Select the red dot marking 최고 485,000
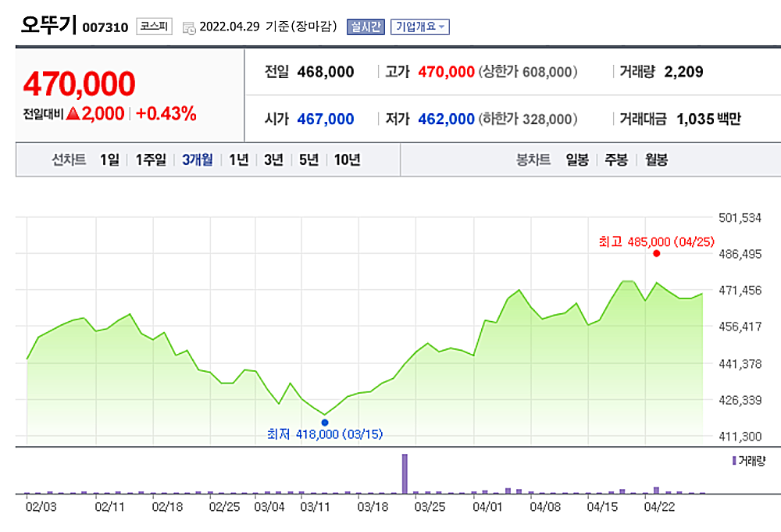 tap(656, 253)
